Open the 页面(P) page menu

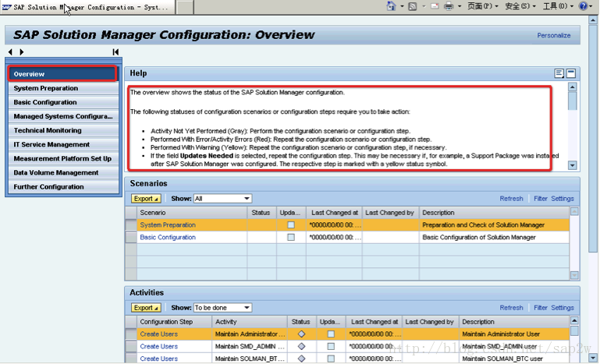coord(482,6)
